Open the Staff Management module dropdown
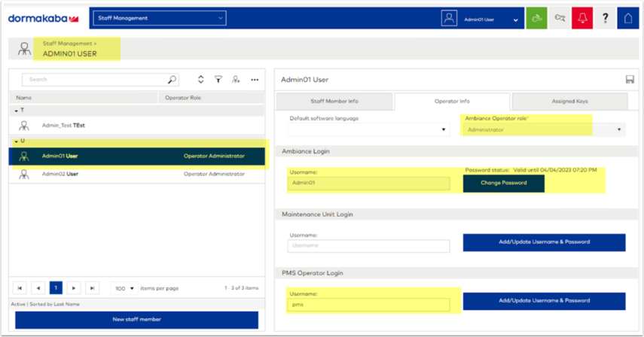644x337 pixels. pos(159,18)
